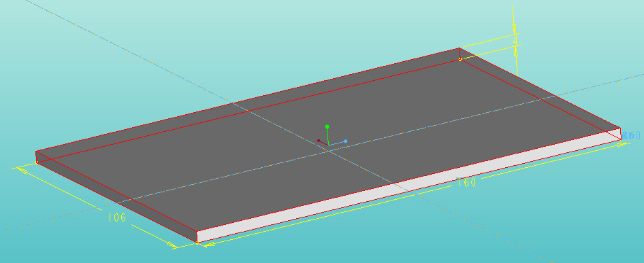Select the light front side face of the plate
This screenshot has height=263, width=644.
[408, 186]
